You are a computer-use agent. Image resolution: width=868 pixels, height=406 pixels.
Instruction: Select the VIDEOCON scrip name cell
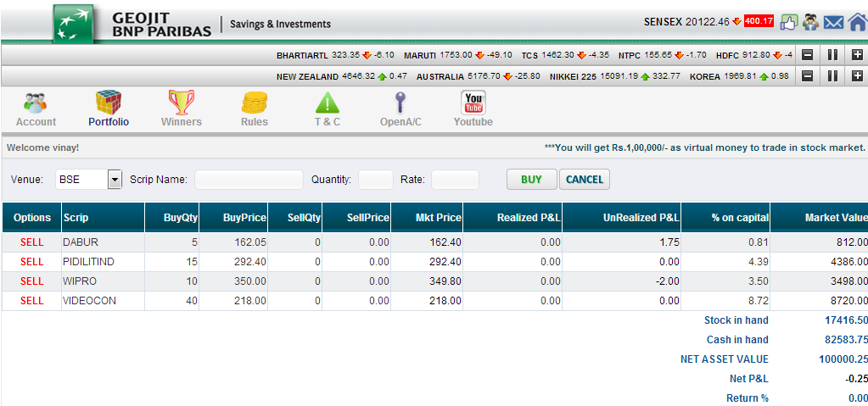[103, 301]
